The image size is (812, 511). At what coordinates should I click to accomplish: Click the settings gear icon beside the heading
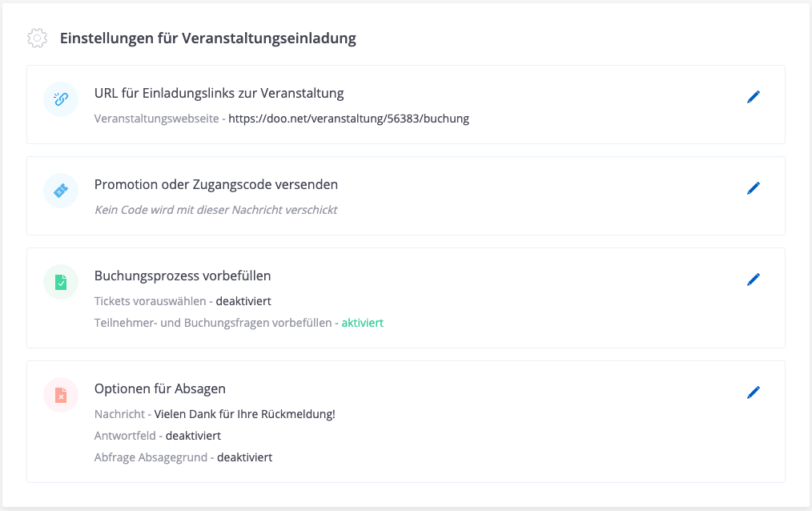pos(36,38)
